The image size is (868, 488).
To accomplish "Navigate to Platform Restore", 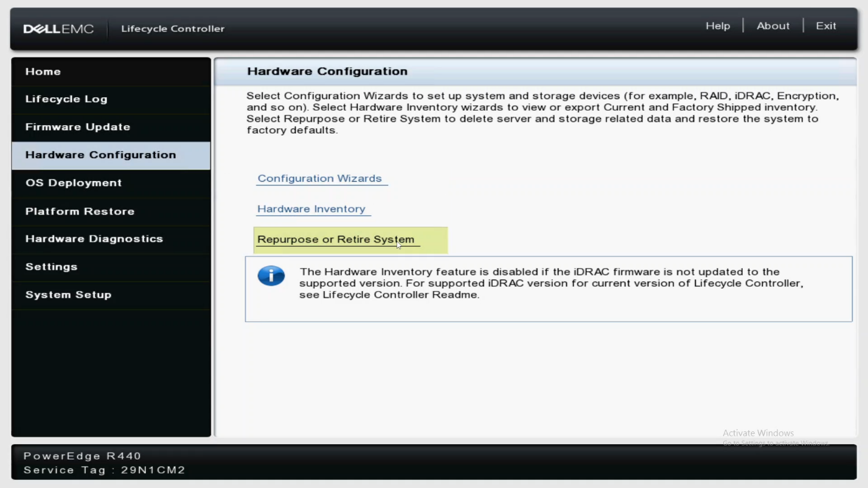I will (80, 211).
